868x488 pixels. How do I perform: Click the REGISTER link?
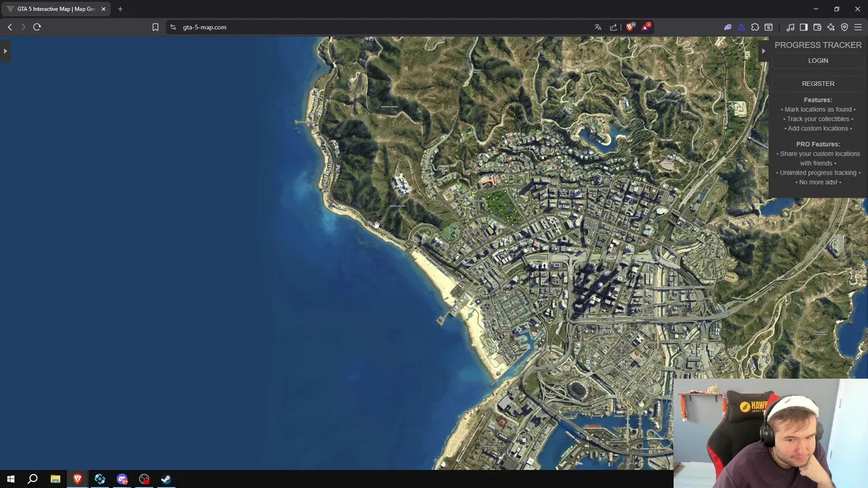pos(818,83)
